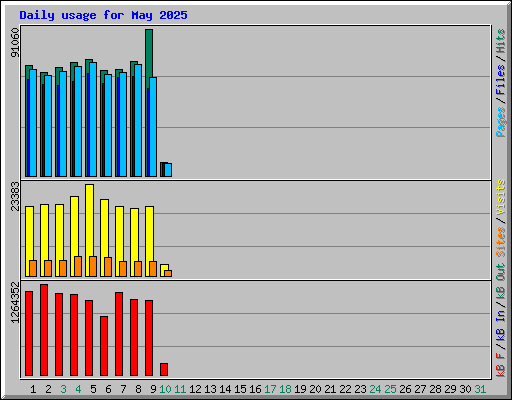Image resolution: width=512 pixels, height=400 pixels.
Task: Click the orange Sites bar for day 1
Action: tap(33, 268)
